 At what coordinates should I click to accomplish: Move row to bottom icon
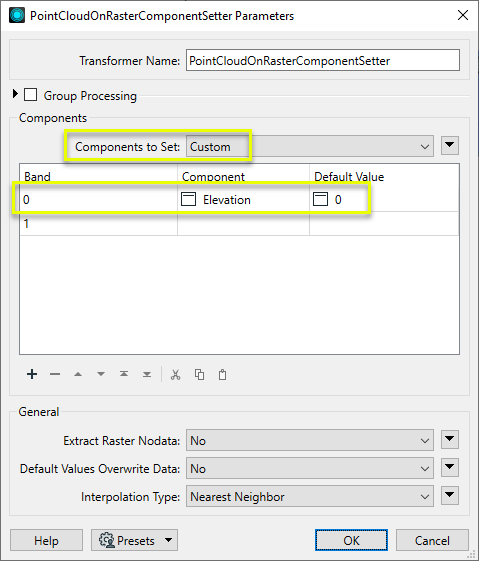click(147, 374)
